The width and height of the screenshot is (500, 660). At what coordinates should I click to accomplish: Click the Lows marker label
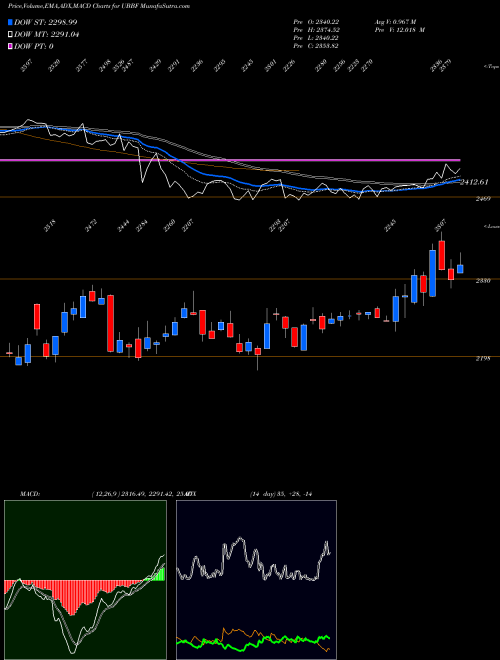(491, 226)
